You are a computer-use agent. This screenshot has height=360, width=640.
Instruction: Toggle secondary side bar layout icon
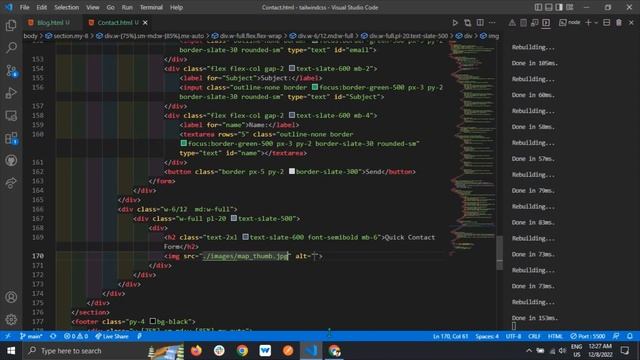(x=559, y=7)
